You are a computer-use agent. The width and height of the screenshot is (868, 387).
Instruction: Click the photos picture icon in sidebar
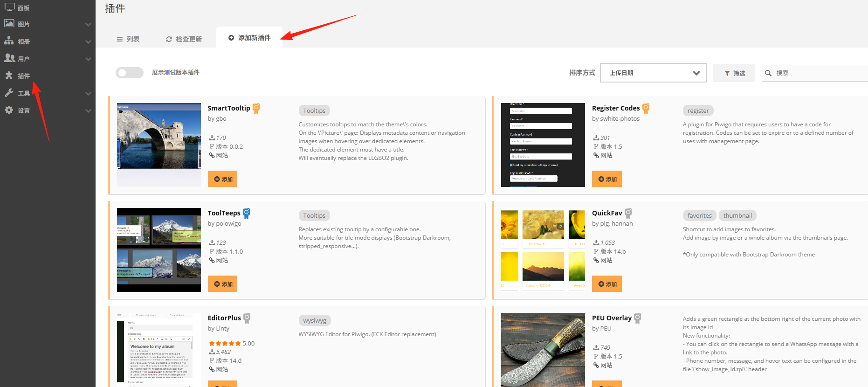click(x=9, y=23)
